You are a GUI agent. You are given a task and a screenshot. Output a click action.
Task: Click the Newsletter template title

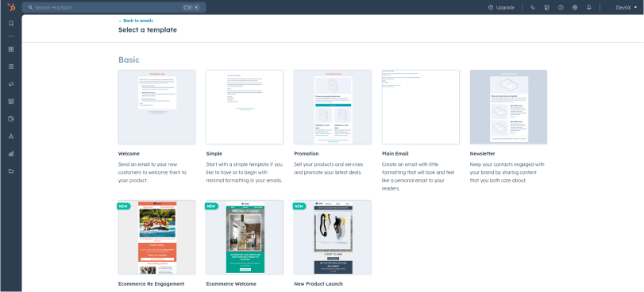(x=482, y=154)
